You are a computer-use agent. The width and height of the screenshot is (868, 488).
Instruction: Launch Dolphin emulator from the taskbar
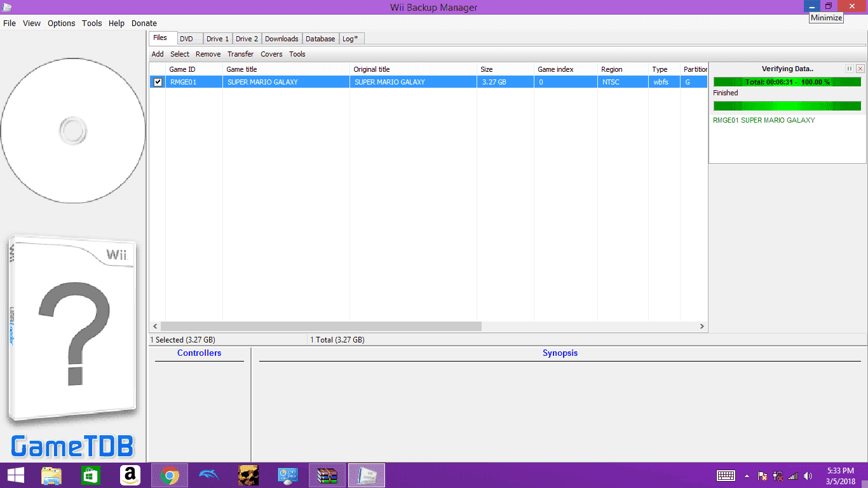(209, 475)
